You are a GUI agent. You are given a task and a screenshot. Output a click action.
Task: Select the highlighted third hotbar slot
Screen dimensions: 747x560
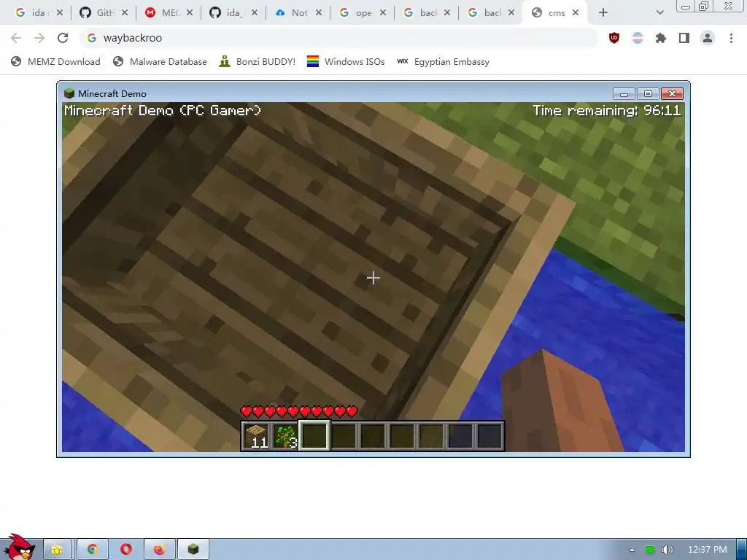(314, 436)
